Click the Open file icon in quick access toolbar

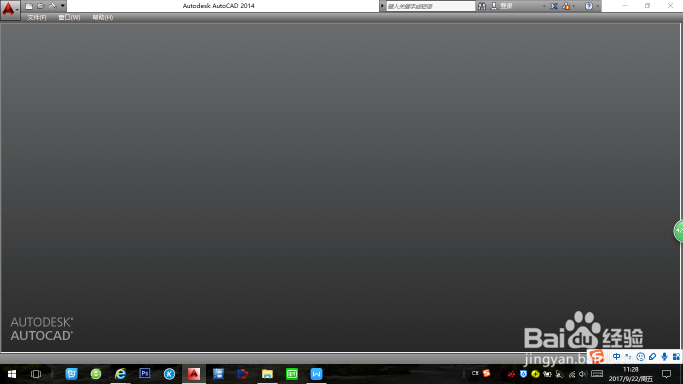pyautogui.click(x=41, y=6)
